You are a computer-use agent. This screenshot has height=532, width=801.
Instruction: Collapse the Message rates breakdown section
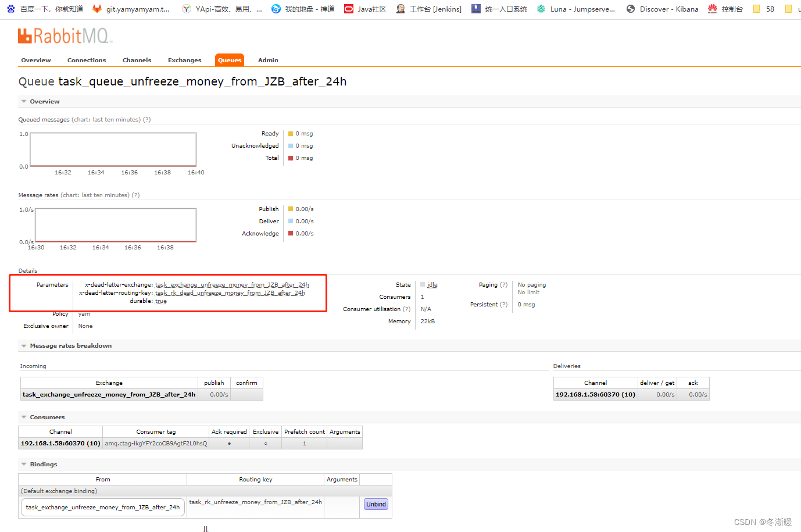coord(24,345)
